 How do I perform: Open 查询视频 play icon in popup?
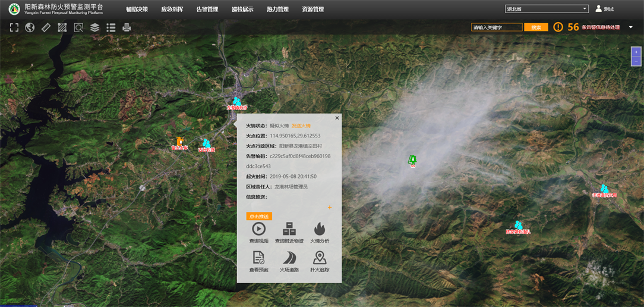(x=258, y=229)
